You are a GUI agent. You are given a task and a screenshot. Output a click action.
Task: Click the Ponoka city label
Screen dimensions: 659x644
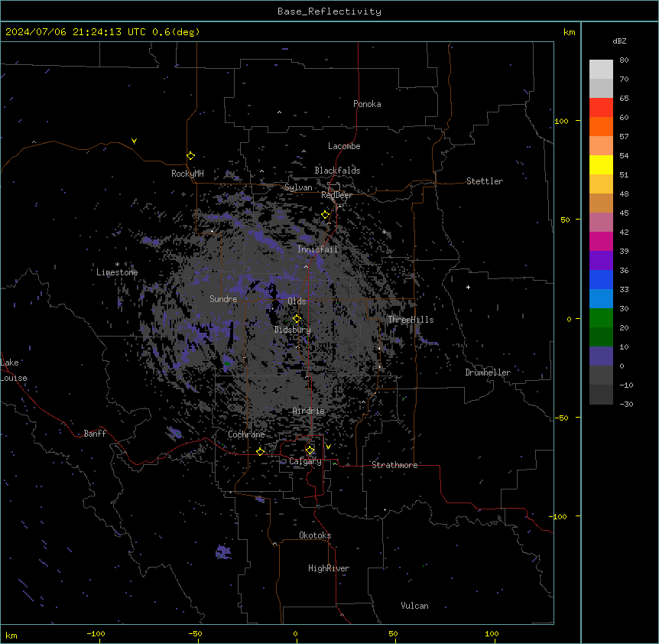pyautogui.click(x=367, y=104)
